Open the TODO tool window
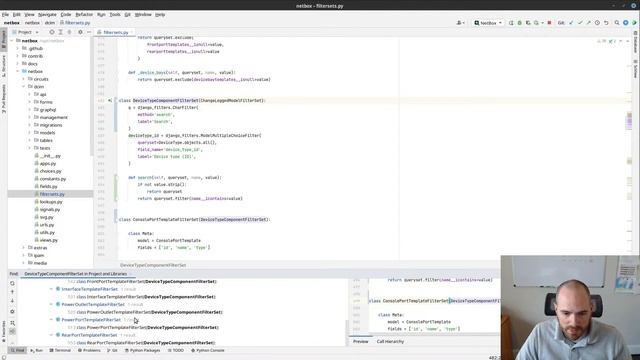 click(x=176, y=350)
